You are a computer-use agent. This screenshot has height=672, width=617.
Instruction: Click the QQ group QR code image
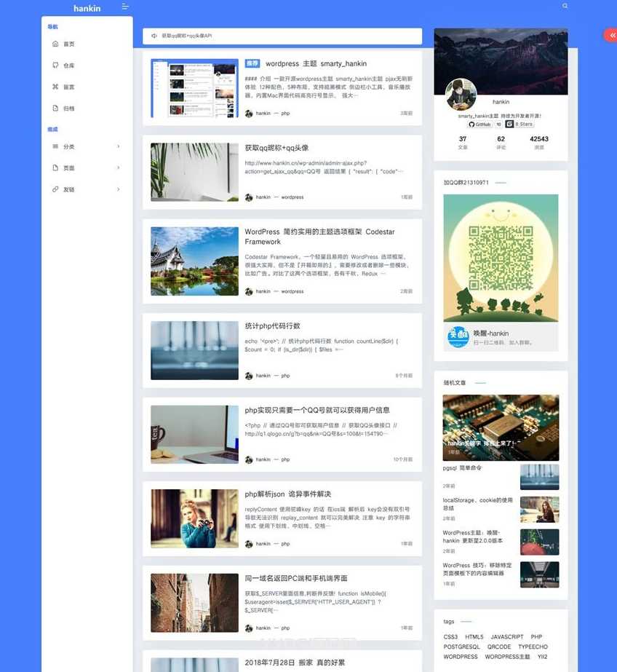501,258
